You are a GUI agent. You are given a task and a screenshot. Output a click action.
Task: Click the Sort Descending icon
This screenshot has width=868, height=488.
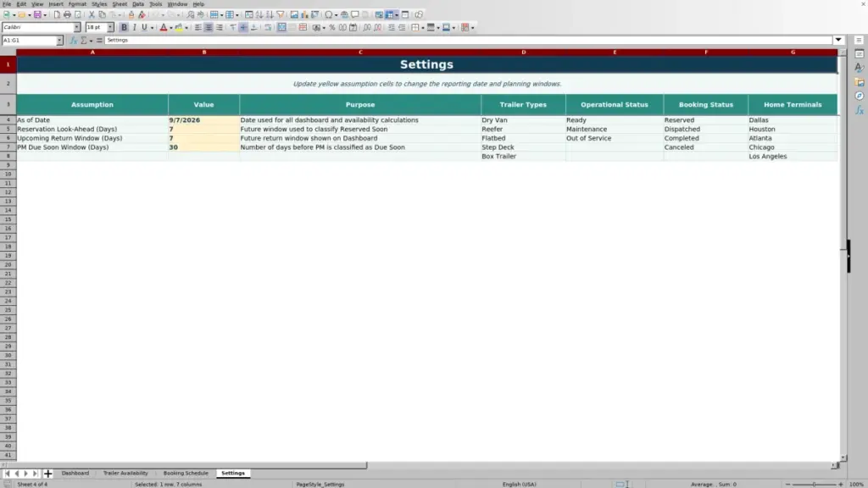(x=270, y=14)
